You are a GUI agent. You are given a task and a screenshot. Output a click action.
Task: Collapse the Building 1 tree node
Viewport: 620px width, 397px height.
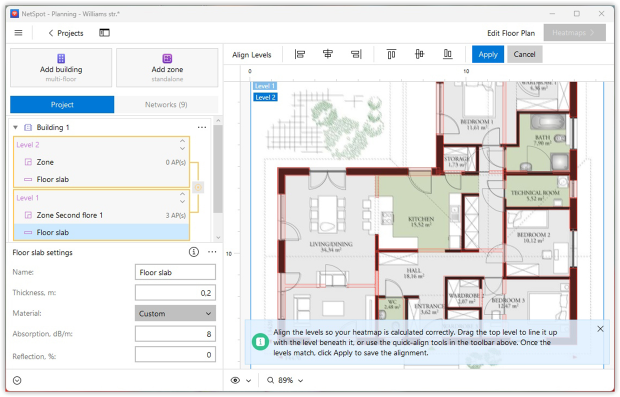[x=15, y=127]
